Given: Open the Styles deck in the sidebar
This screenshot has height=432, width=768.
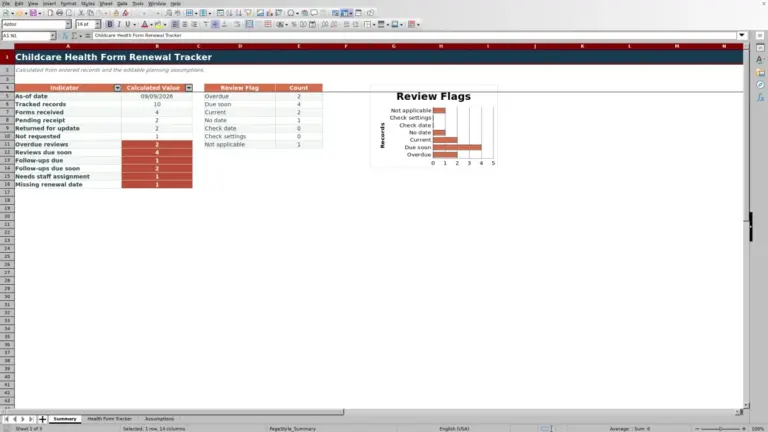Looking at the screenshot, I should tap(760, 60).
